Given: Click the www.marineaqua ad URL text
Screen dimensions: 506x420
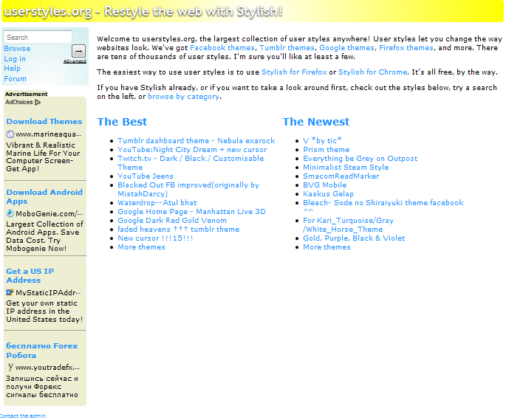Looking at the screenshot, I should pyautogui.click(x=49, y=134).
